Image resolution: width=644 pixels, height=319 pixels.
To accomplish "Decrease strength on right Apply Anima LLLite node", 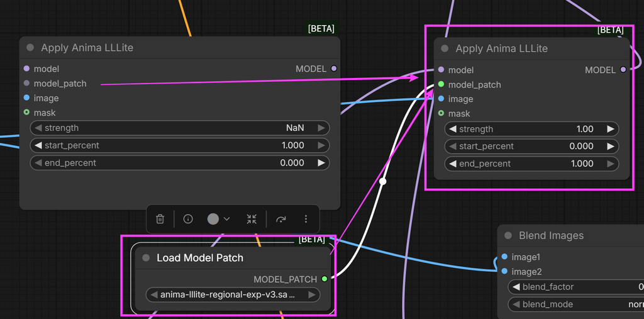I will [x=453, y=129].
